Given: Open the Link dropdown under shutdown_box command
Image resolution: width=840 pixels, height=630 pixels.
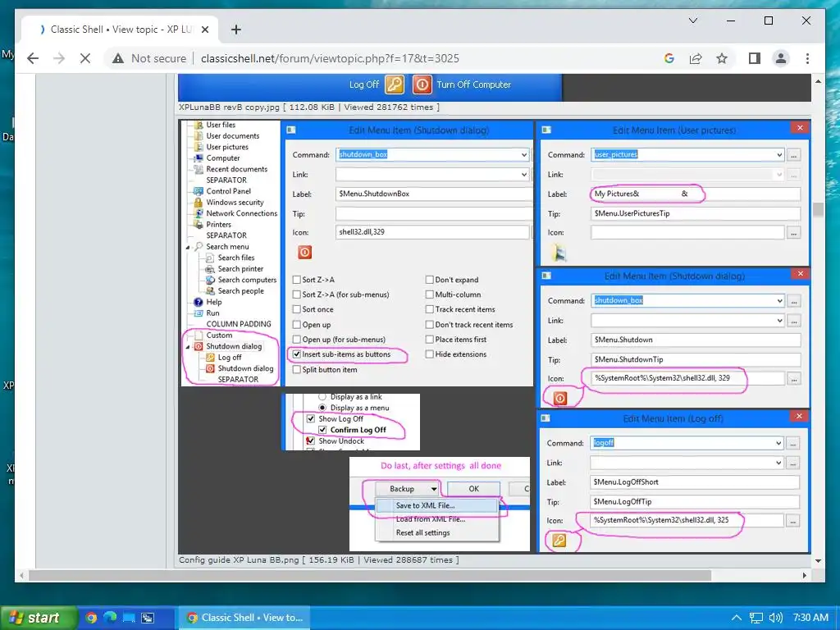Looking at the screenshot, I should 523,175.
